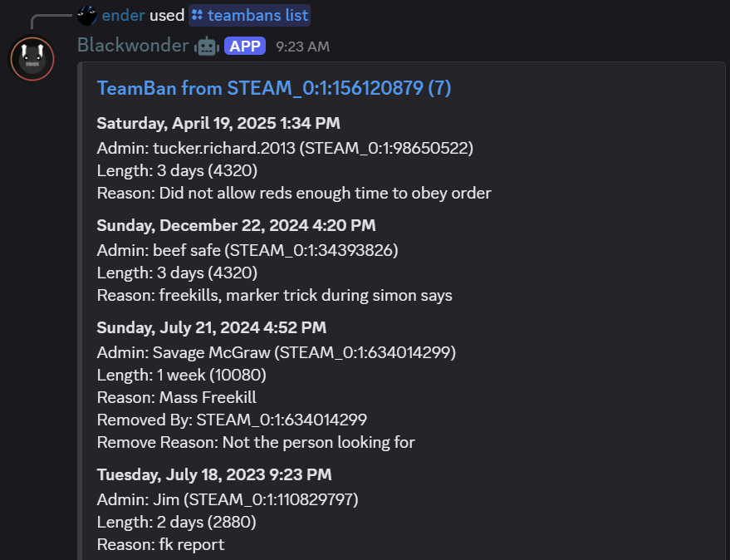Click the July 18, 2023 ban heading
This screenshot has width=730, height=560.
[214, 474]
